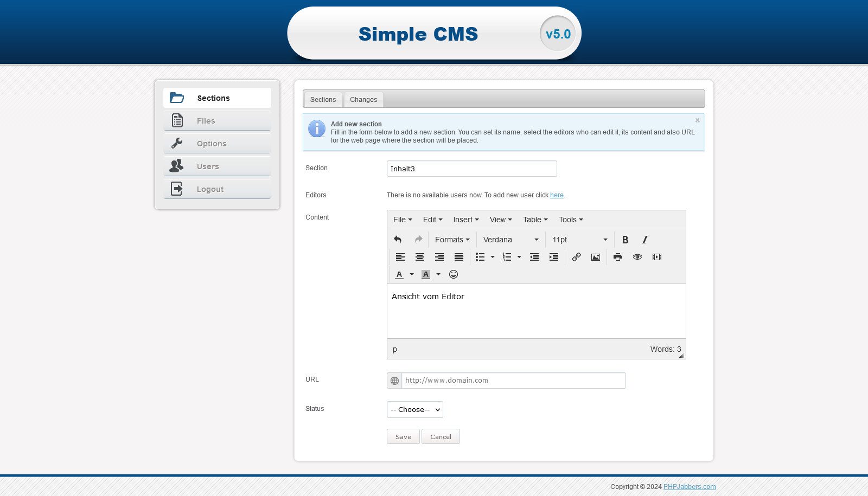Open the text color palette arrow

pyautogui.click(x=412, y=274)
